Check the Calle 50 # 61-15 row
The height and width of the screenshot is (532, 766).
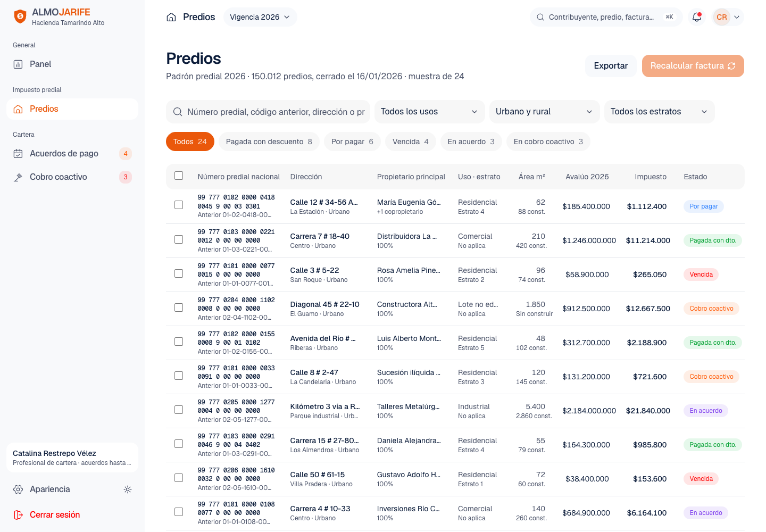click(x=179, y=478)
